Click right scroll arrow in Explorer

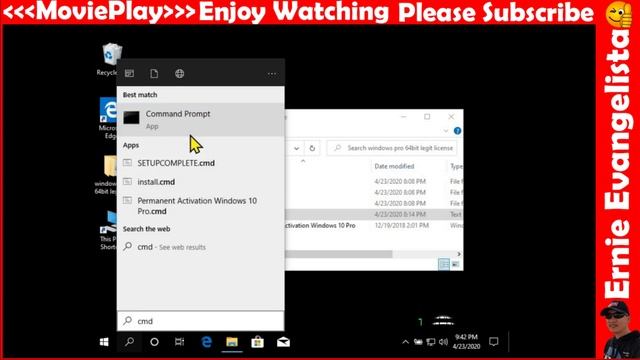459,254
